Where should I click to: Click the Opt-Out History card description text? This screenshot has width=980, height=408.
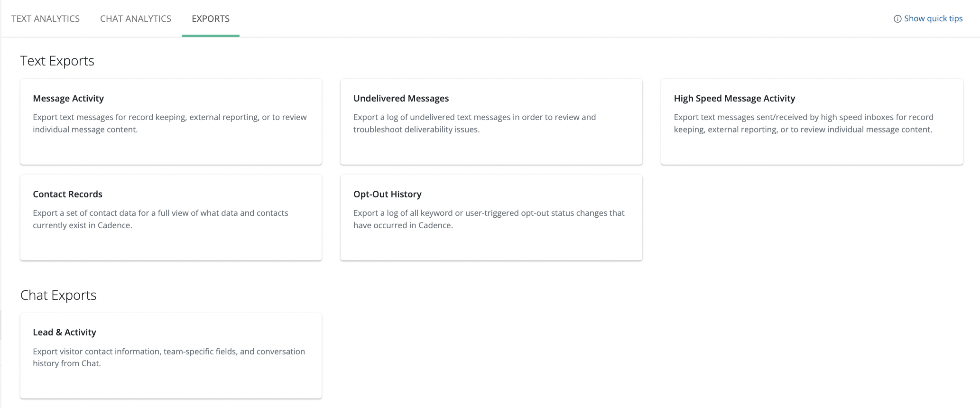pyautogui.click(x=489, y=219)
